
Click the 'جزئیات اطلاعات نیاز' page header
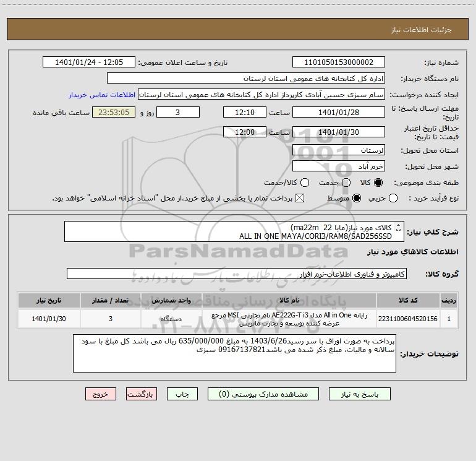pyautogui.click(x=422, y=30)
